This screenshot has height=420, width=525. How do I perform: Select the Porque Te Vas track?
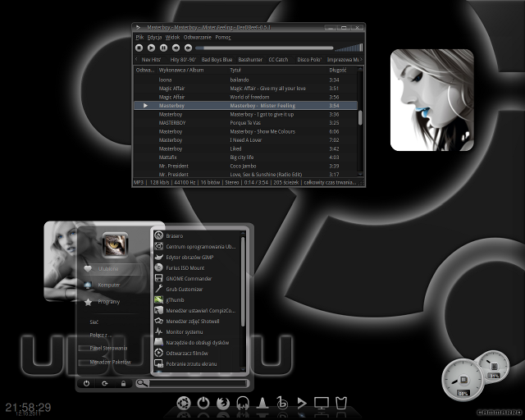pyautogui.click(x=245, y=122)
